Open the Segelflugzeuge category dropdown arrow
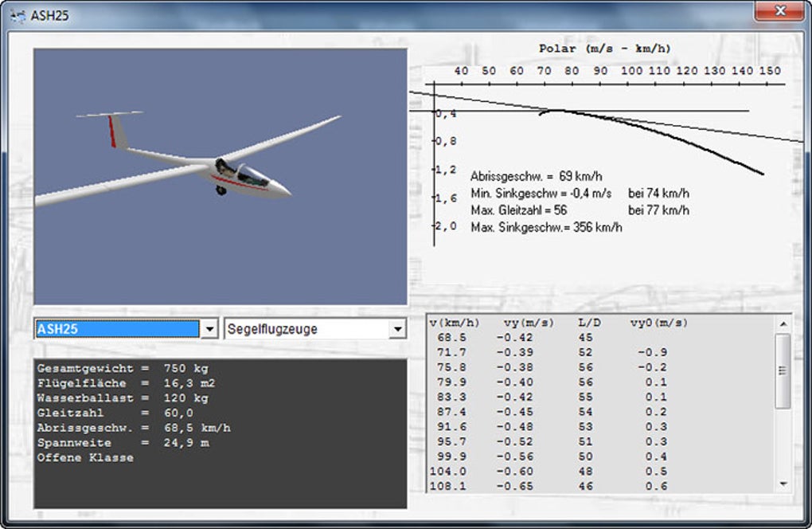The width and height of the screenshot is (812, 529). (397, 329)
